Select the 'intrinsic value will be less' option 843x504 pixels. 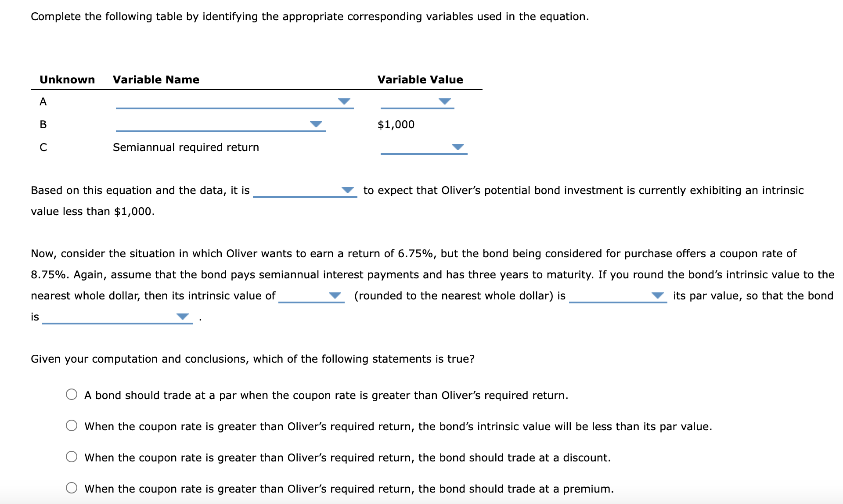[x=72, y=425]
